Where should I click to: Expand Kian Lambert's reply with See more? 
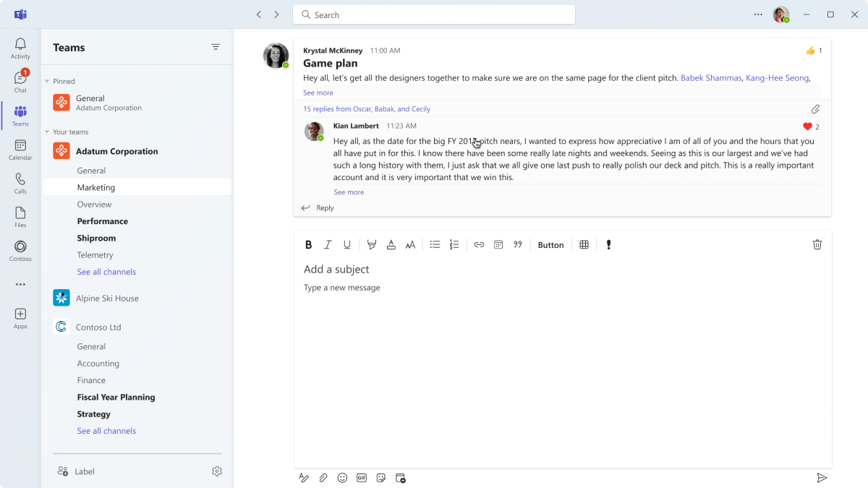coord(349,192)
